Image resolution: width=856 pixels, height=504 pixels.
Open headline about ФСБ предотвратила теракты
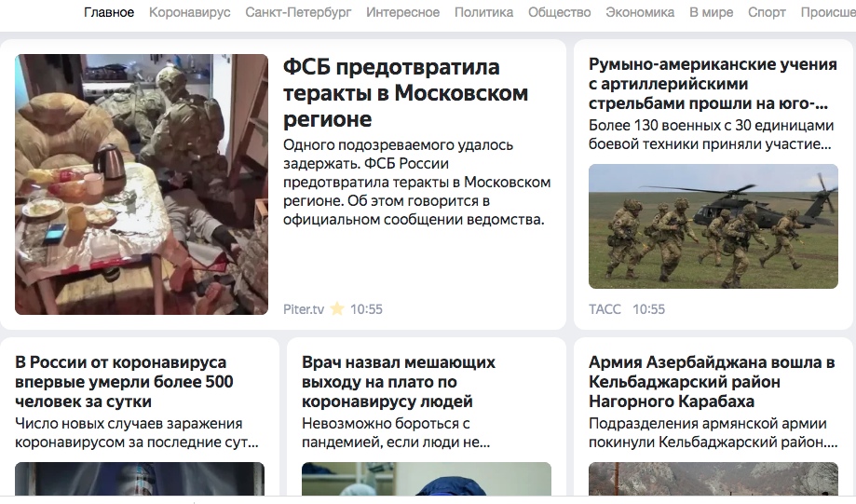[x=405, y=93]
